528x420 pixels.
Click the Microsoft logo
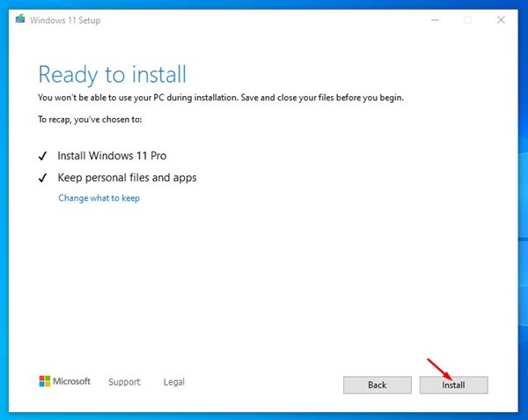(x=64, y=381)
